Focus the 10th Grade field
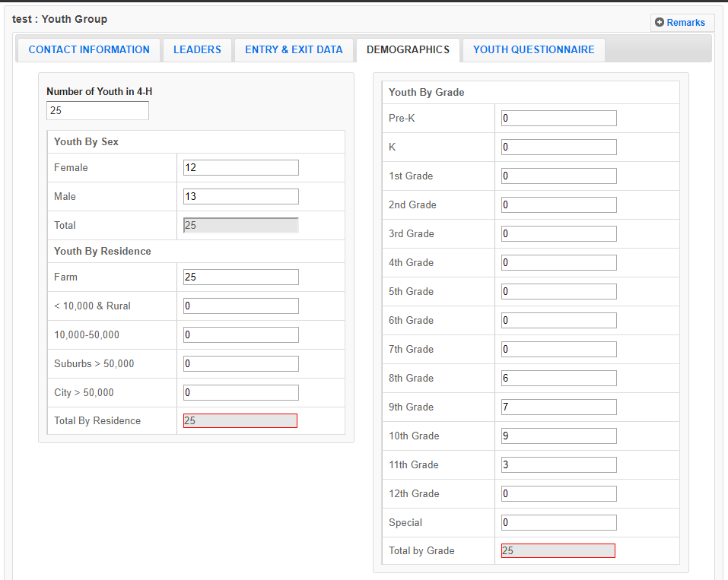 coord(558,436)
